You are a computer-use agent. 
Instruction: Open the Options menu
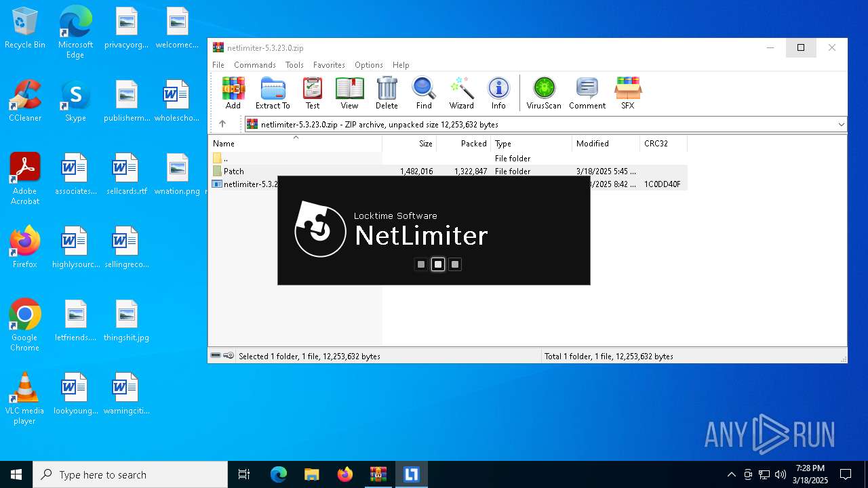369,65
